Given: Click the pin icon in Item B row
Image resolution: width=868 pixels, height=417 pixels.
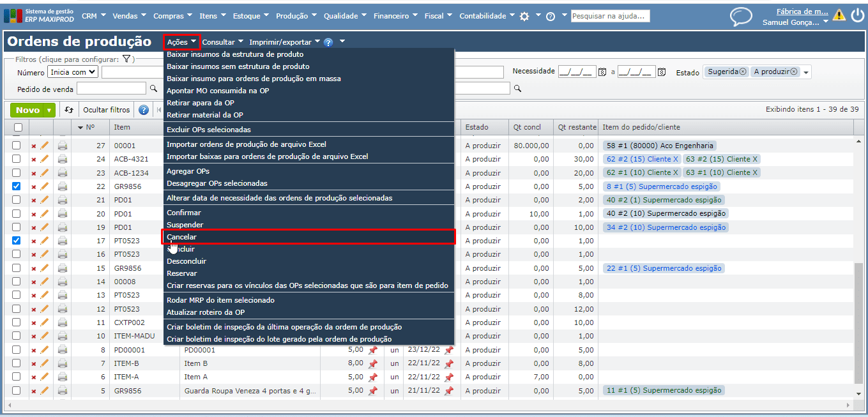Looking at the screenshot, I should pos(373,363).
